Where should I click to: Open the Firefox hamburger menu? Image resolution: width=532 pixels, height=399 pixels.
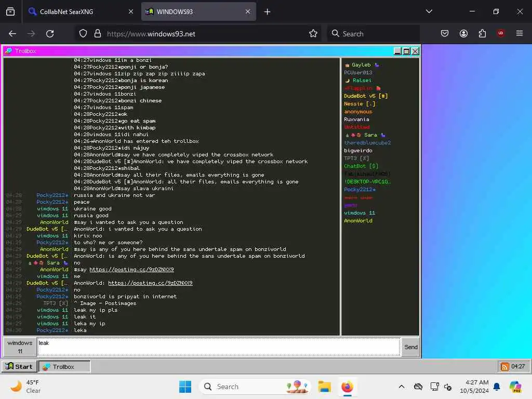click(520, 33)
